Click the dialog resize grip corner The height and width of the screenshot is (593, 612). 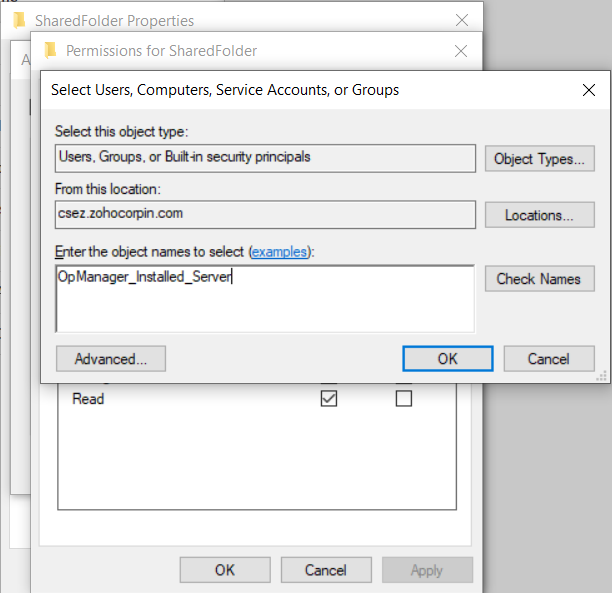pos(602,376)
